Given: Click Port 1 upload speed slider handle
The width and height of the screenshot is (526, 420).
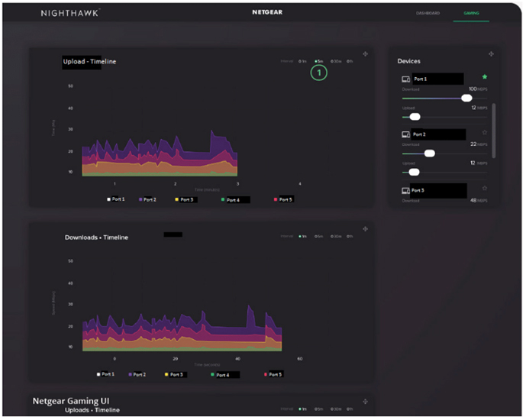Looking at the screenshot, I should point(415,117).
